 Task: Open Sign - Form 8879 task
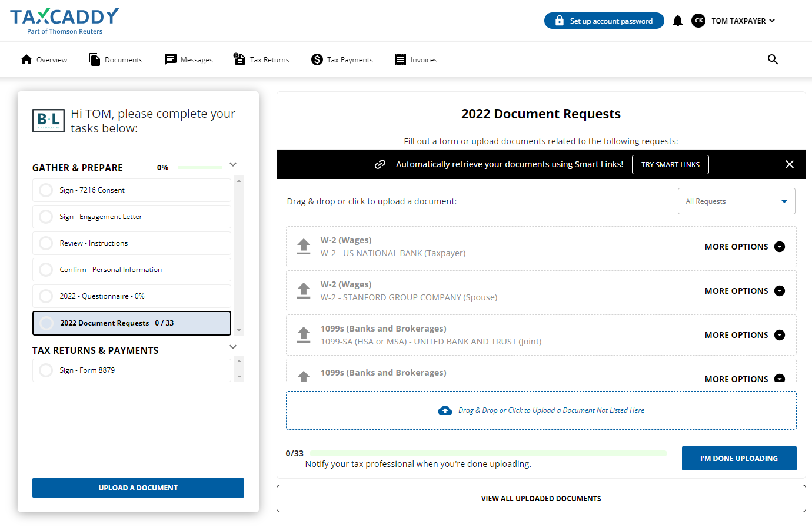pos(132,370)
